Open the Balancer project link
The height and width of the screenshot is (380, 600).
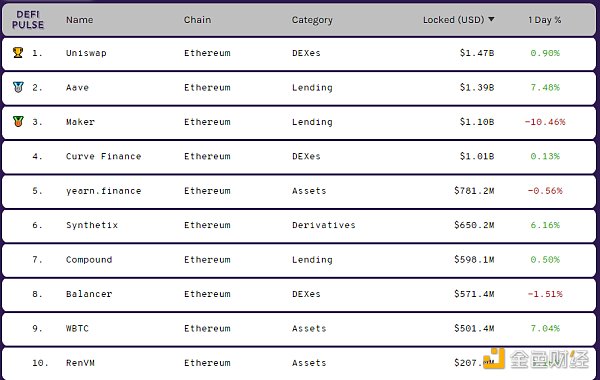coord(89,294)
